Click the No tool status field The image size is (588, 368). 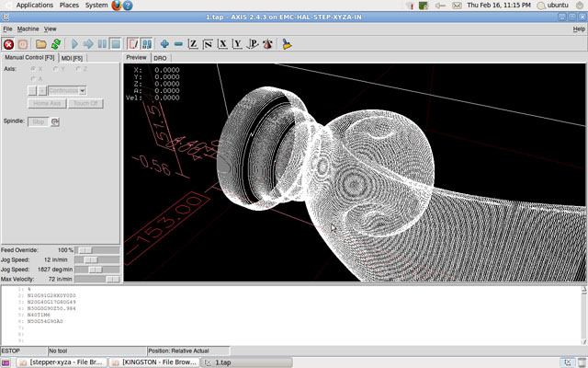(97, 351)
